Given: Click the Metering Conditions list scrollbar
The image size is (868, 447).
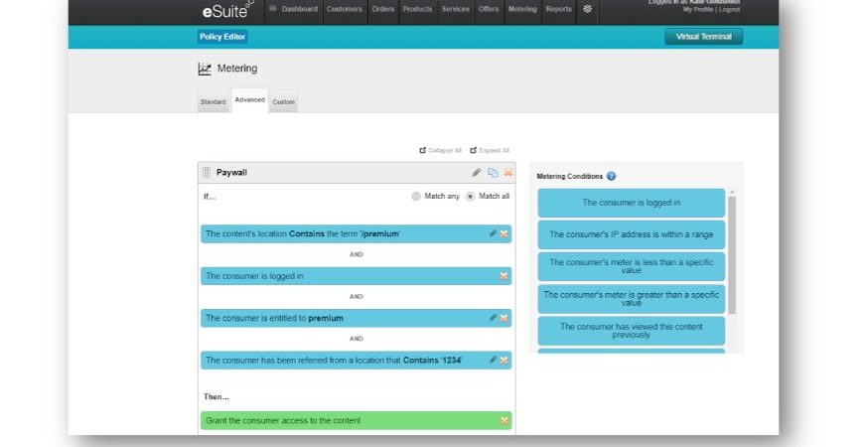Looking at the screenshot, I should [x=732, y=253].
